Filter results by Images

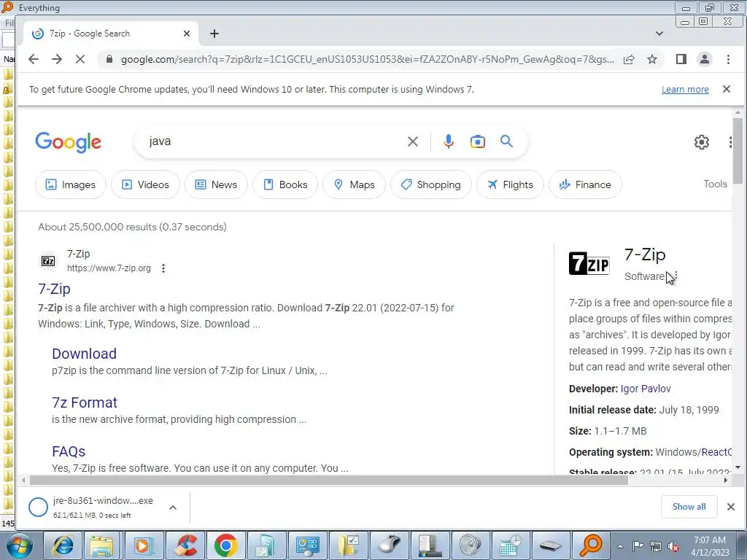click(71, 184)
